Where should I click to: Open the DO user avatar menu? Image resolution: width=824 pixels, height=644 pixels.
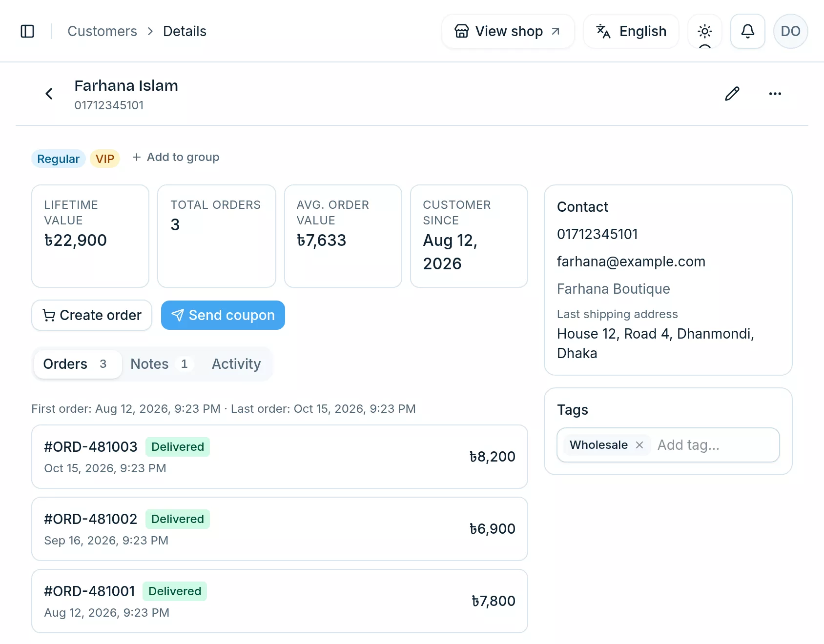(x=791, y=31)
